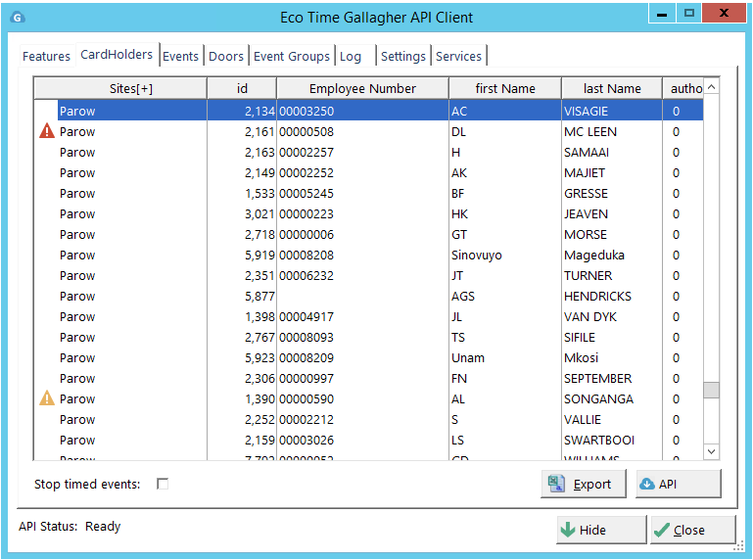Click the Mageduka last name cell
This screenshot has height=560, width=753.
click(611, 255)
